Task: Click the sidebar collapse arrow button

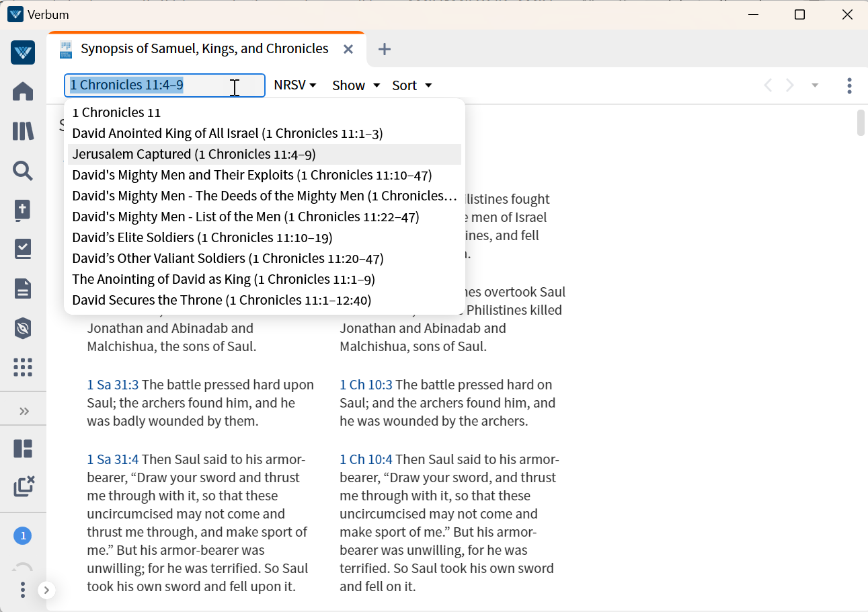Action: pyautogui.click(x=46, y=590)
